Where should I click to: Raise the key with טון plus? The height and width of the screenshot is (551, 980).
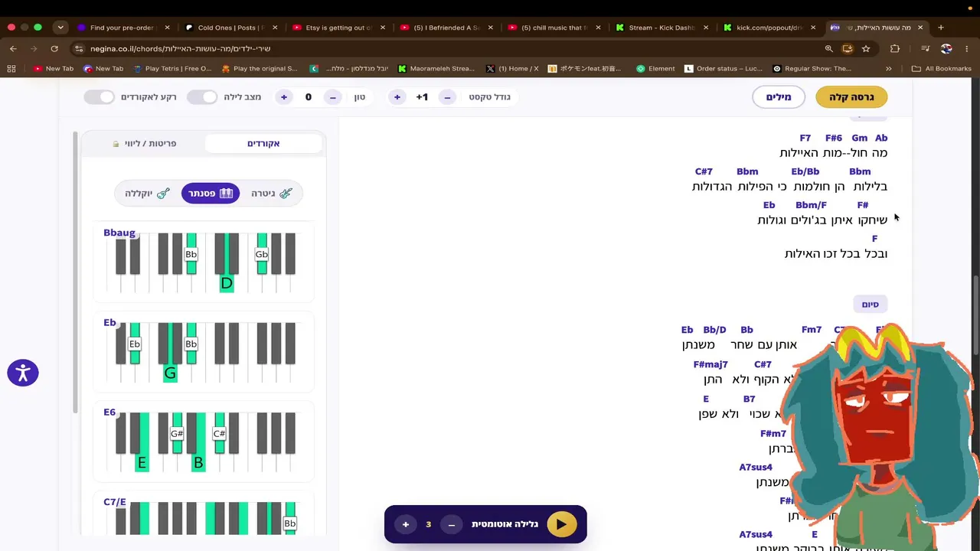(x=284, y=97)
